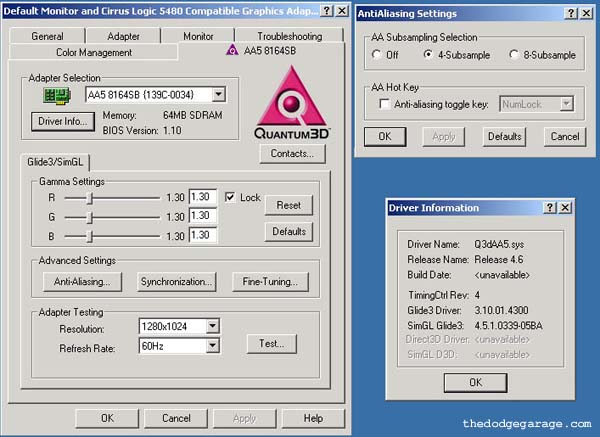Click the B gamma slider thumb
600x437 pixels.
tap(90, 236)
